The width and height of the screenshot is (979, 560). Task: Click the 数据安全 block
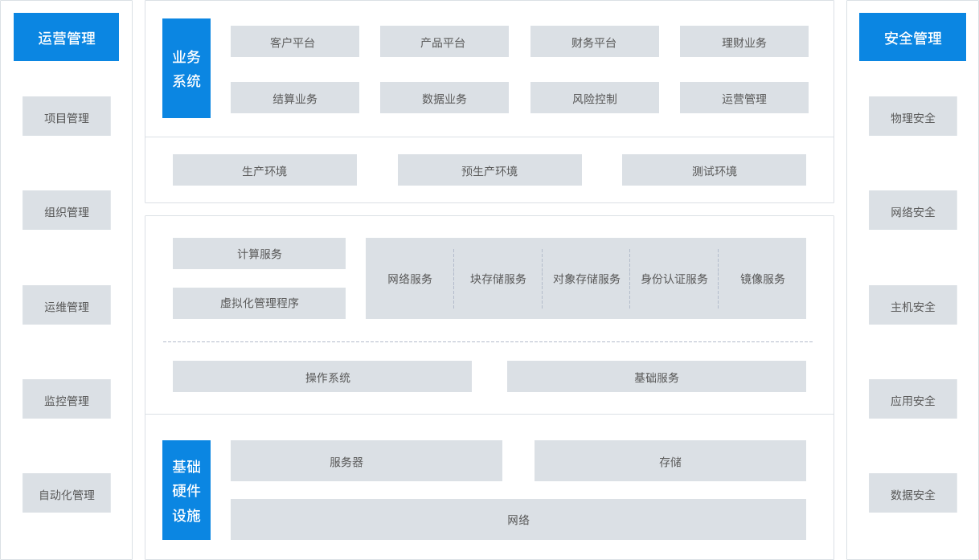[912, 493]
